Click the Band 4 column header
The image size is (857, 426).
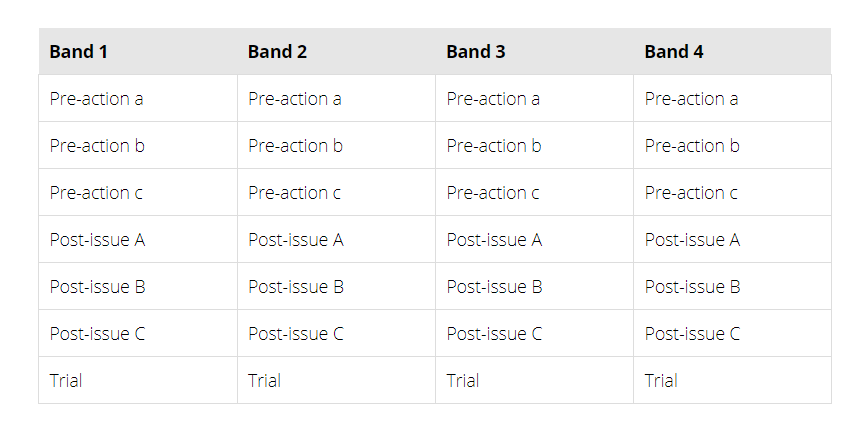coord(674,52)
